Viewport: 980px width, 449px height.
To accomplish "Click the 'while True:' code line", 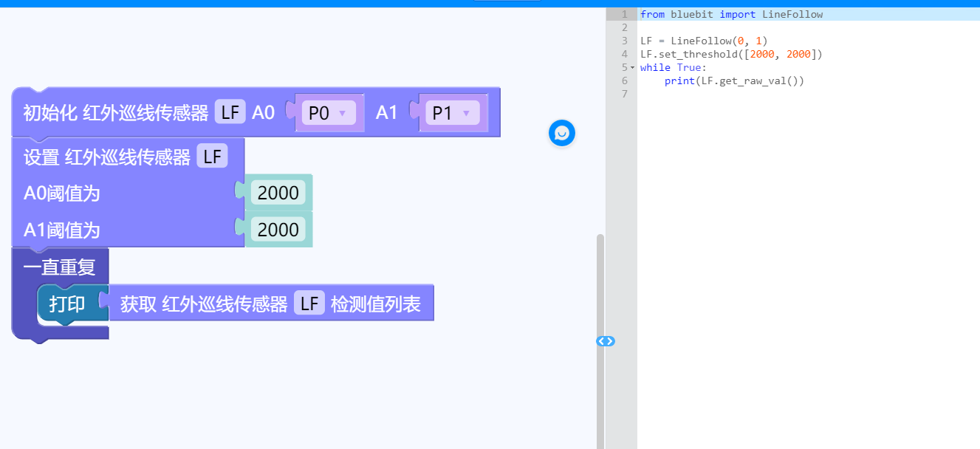I will point(674,67).
